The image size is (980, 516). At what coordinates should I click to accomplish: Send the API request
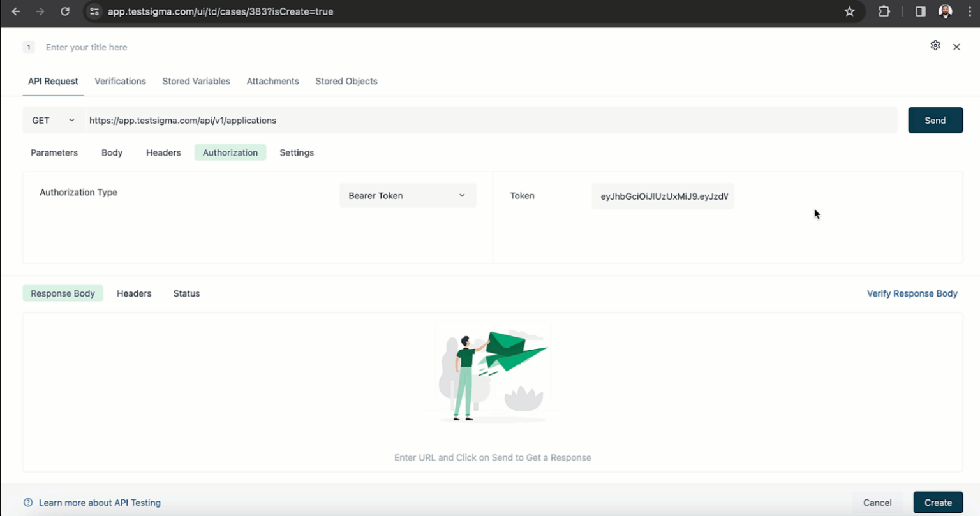[x=935, y=120]
